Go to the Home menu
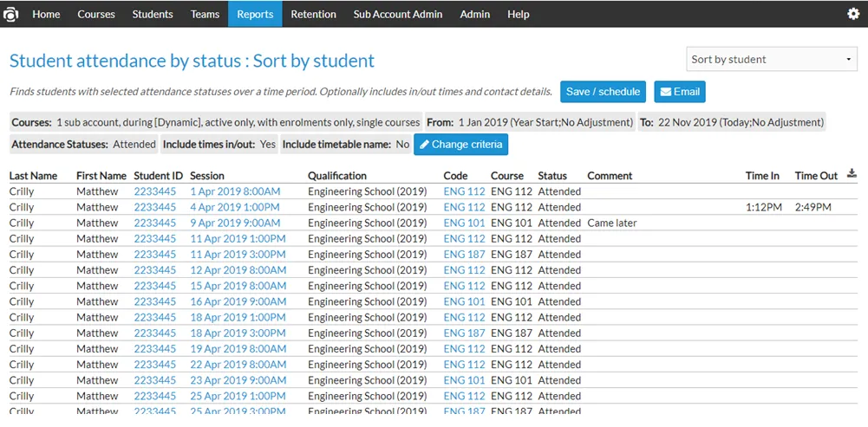868x427 pixels. [x=46, y=15]
